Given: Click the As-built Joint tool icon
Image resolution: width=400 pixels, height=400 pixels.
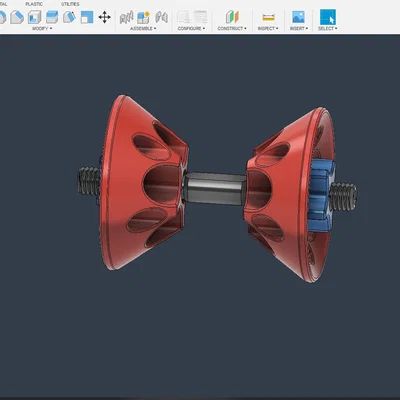Looking at the screenshot, I should pos(161,17).
